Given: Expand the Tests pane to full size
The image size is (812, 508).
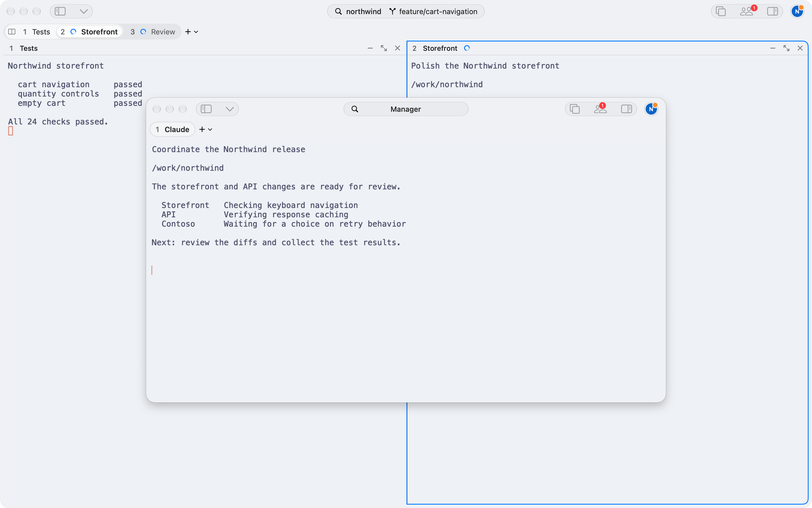Looking at the screenshot, I should click(x=384, y=48).
